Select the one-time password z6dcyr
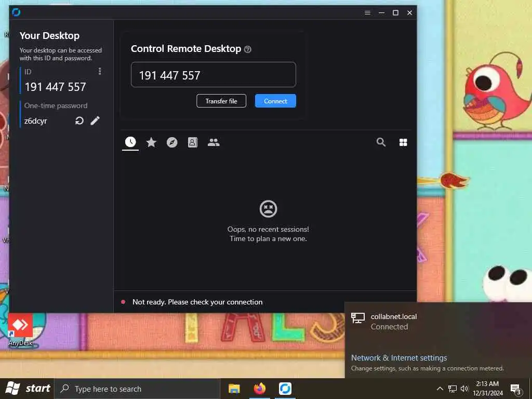This screenshot has height=399, width=532. (36, 121)
